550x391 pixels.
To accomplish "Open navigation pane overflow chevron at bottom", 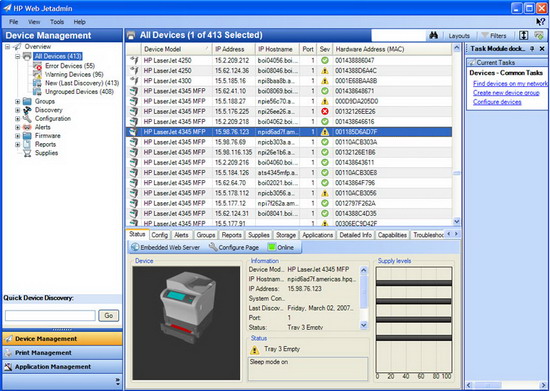I will pos(118,381).
